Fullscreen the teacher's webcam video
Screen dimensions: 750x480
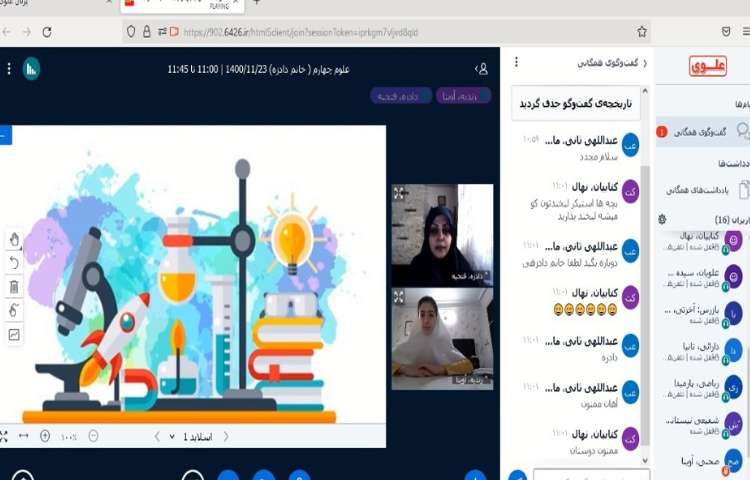(x=399, y=193)
